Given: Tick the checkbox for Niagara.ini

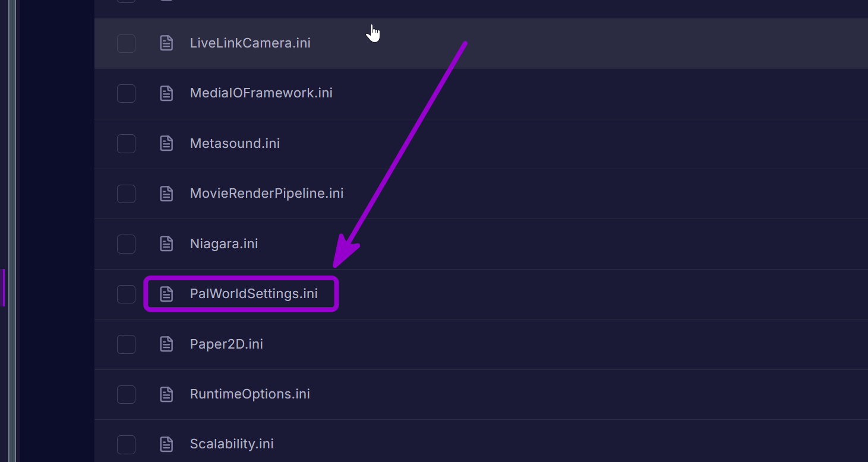Looking at the screenshot, I should pos(126,243).
